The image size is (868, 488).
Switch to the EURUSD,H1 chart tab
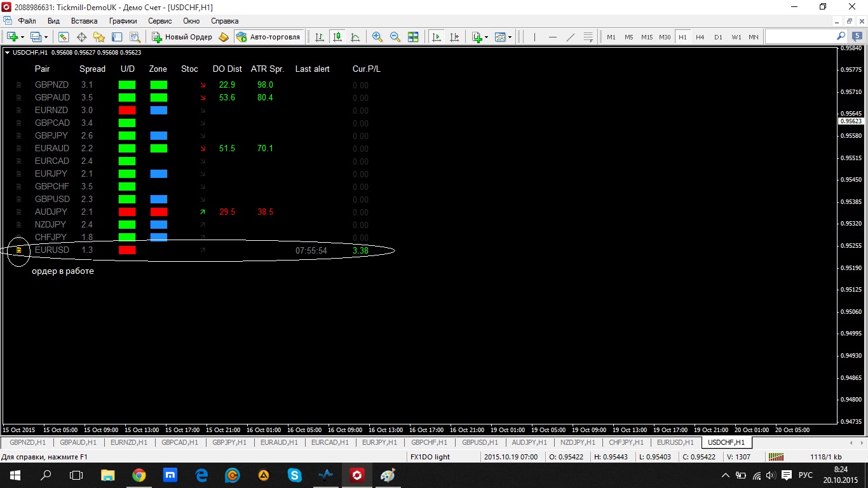click(x=675, y=442)
